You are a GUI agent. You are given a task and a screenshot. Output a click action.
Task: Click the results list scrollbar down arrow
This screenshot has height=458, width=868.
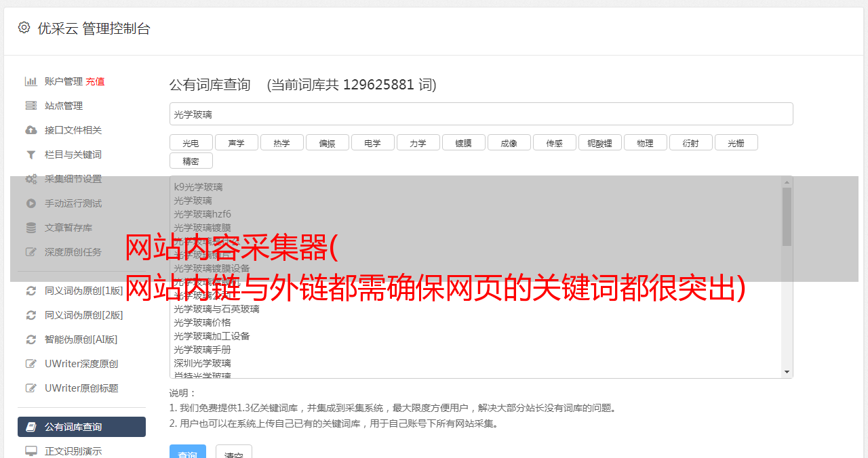[787, 372]
